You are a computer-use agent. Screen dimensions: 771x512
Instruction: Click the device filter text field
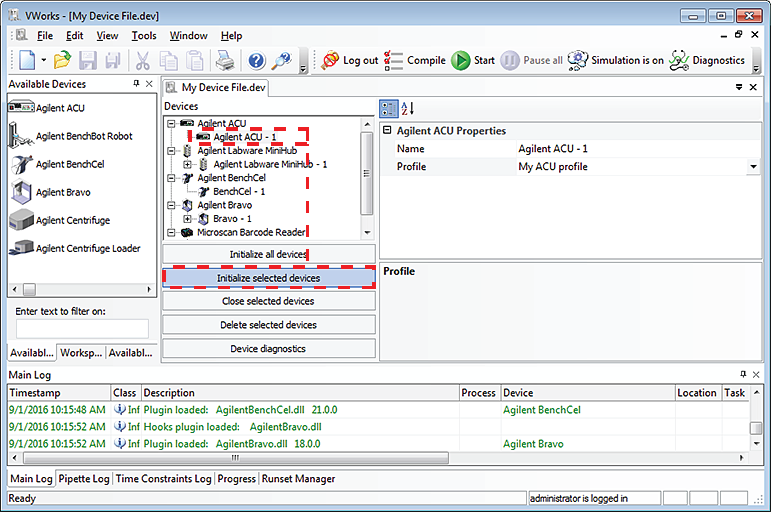pos(82,328)
